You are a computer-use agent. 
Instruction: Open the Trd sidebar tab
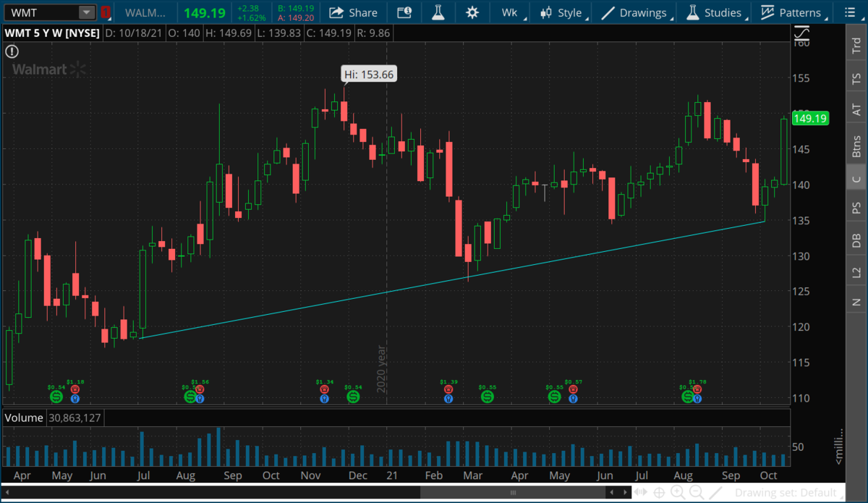[856, 45]
